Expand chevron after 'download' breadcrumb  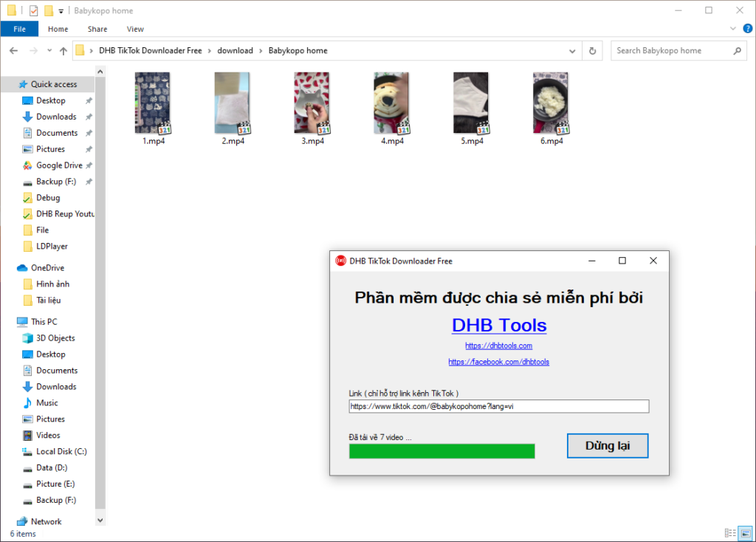pos(261,51)
